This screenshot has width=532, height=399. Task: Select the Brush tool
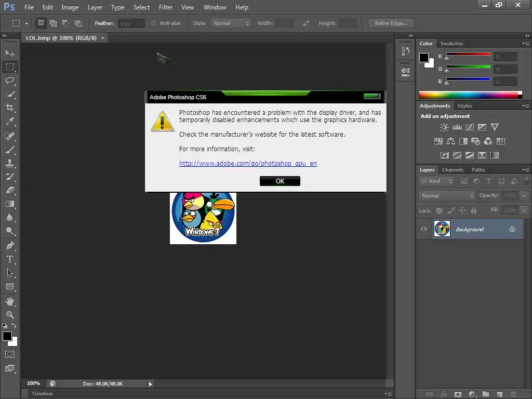coord(10,150)
